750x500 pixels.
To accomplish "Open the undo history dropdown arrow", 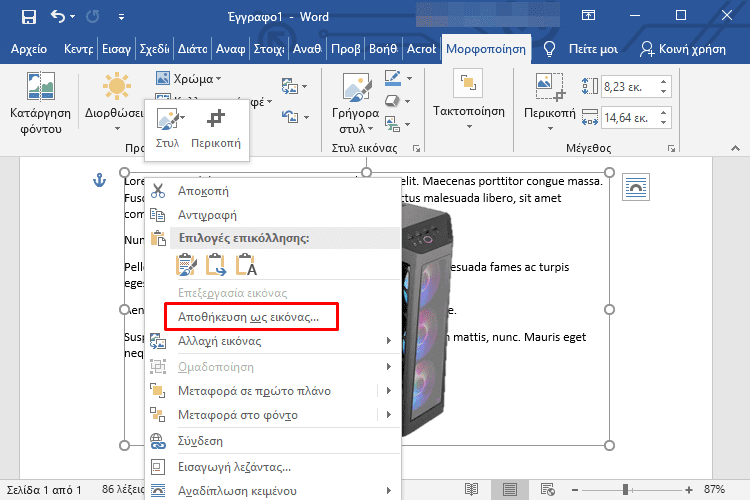I will click(x=73, y=17).
